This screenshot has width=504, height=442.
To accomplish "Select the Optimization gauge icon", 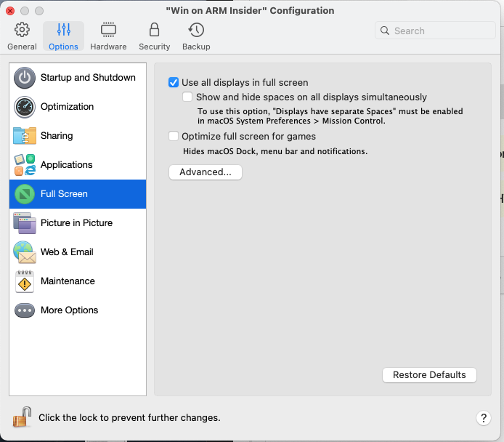I will (25, 107).
